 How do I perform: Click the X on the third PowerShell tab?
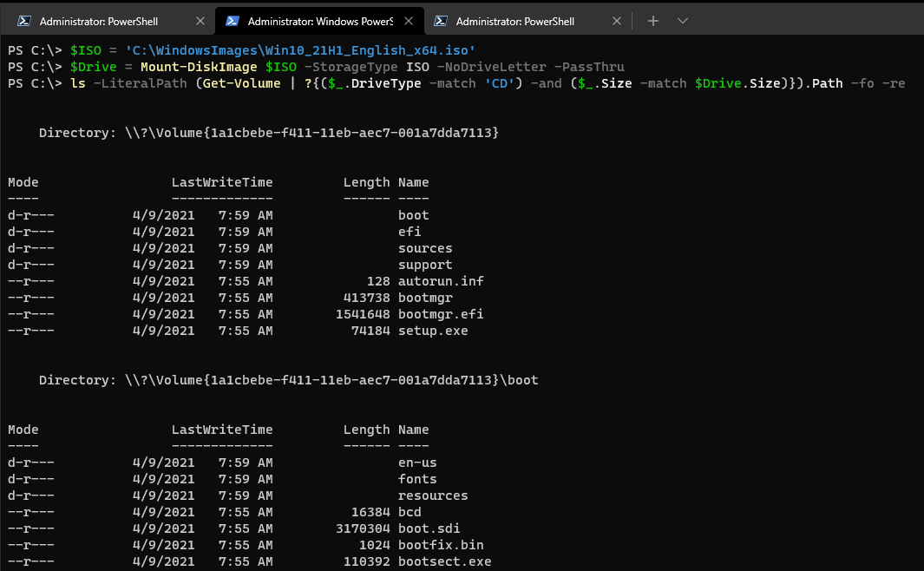[x=617, y=19]
